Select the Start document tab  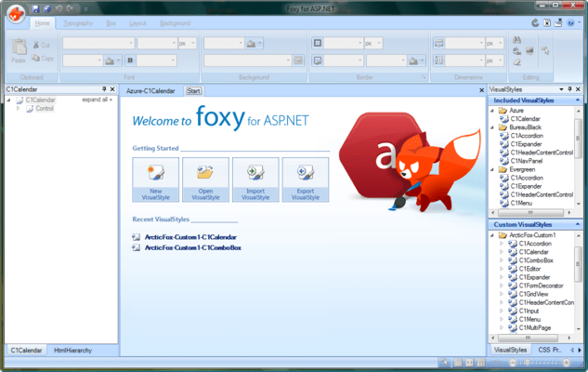(193, 91)
